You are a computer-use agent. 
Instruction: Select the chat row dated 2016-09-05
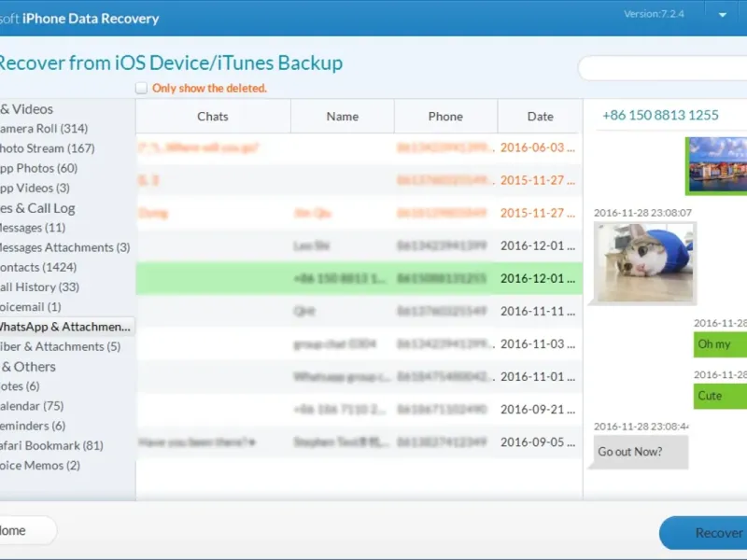(x=359, y=441)
